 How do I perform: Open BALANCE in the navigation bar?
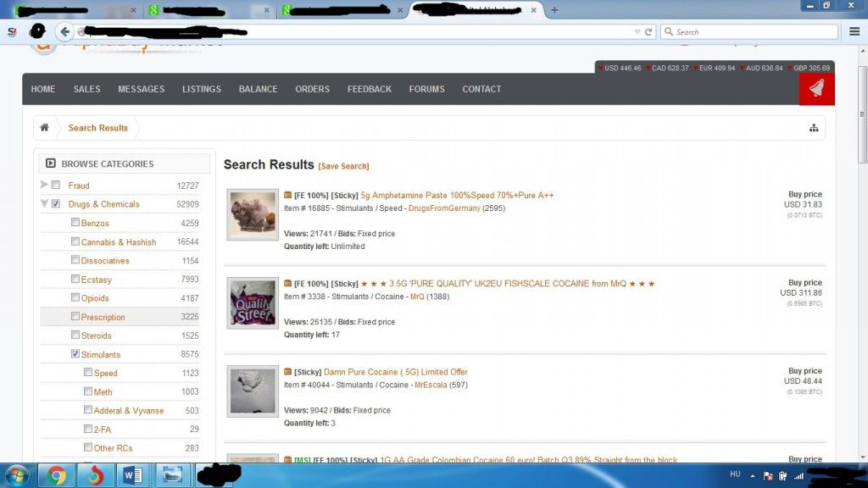pos(258,89)
